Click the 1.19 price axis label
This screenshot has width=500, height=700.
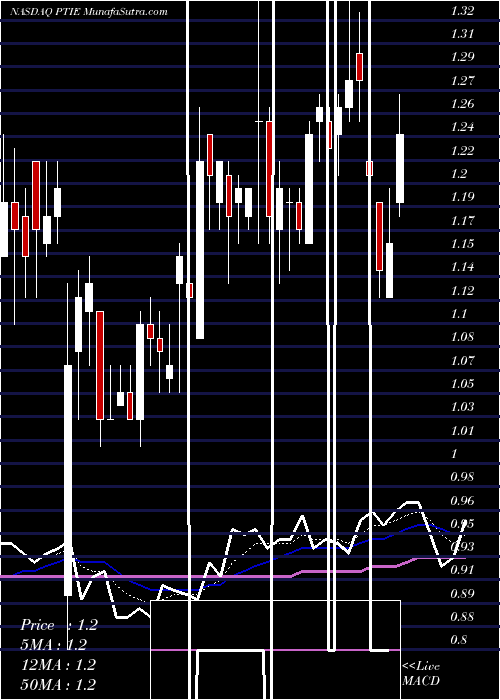pyautogui.click(x=462, y=197)
